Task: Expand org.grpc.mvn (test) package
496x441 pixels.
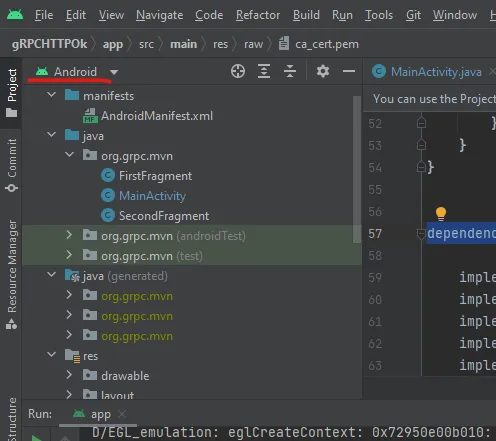Action: tap(69, 255)
